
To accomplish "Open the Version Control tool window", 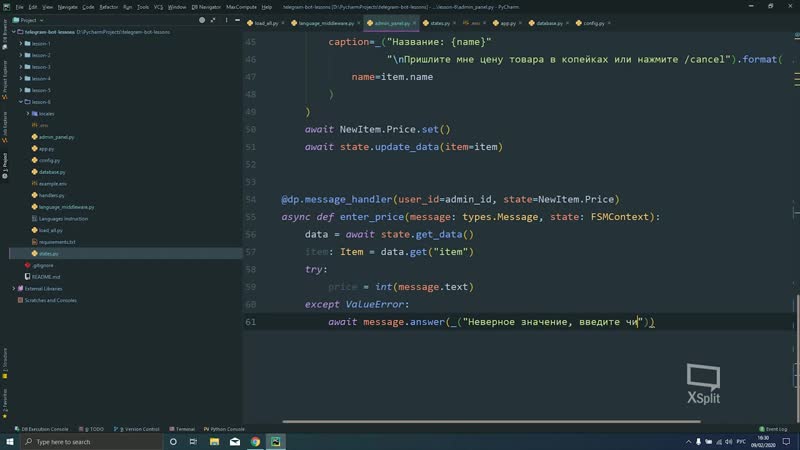I will click(x=136, y=429).
